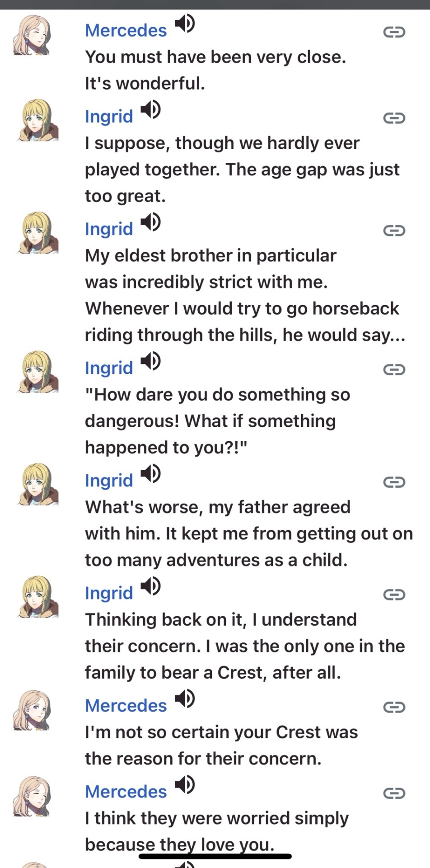Play audio for Ingrid's "How dare you" quote
The width and height of the screenshot is (430, 868).
click(x=150, y=361)
